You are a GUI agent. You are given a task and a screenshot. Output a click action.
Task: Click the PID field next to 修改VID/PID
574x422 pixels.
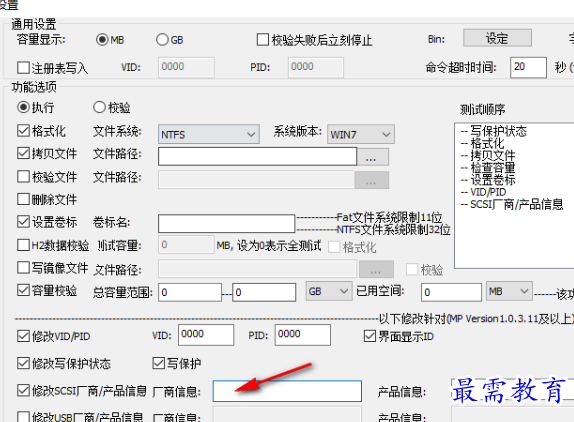tap(303, 335)
